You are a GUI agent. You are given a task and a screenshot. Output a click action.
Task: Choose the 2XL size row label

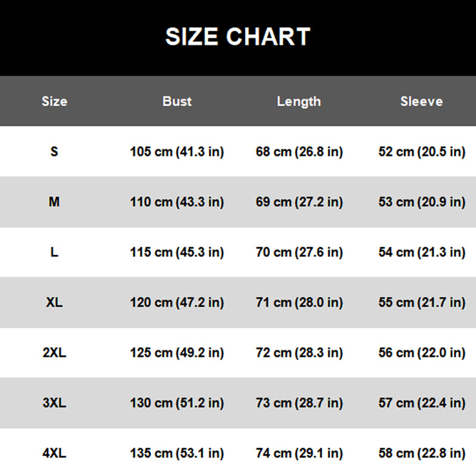click(x=54, y=353)
